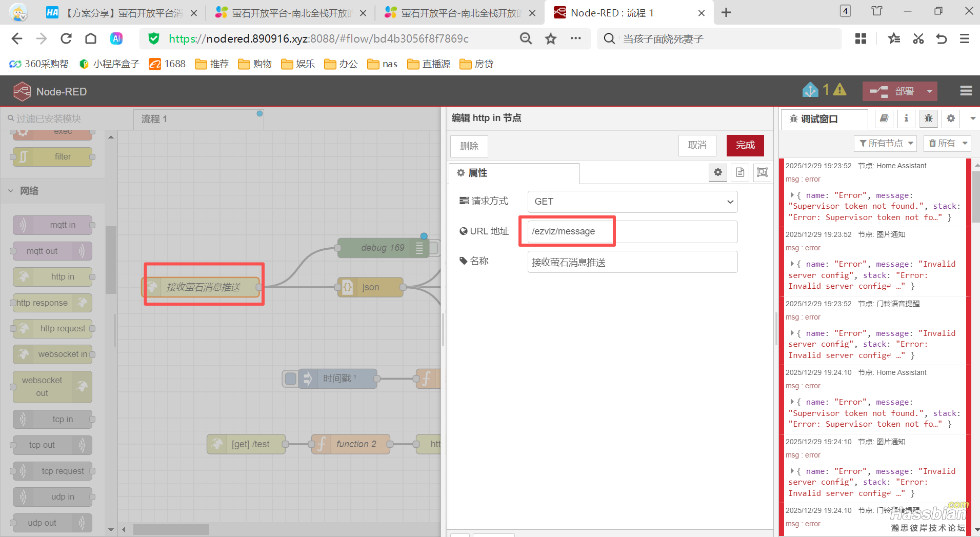Image resolution: width=980 pixels, height=537 pixels.
Task: Open the node appearance editor icon
Action: [762, 172]
